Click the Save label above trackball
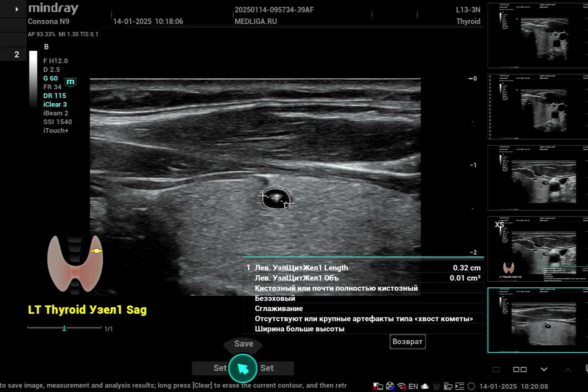 [244, 344]
